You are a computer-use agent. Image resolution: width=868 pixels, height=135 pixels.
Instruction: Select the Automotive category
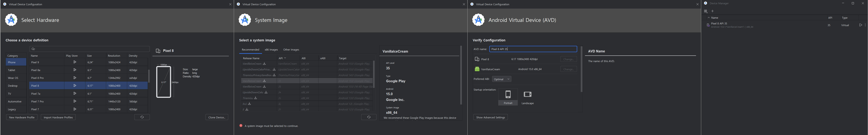pyautogui.click(x=16, y=101)
